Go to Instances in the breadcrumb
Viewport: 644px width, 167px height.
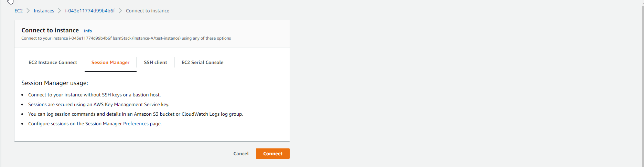44,11
